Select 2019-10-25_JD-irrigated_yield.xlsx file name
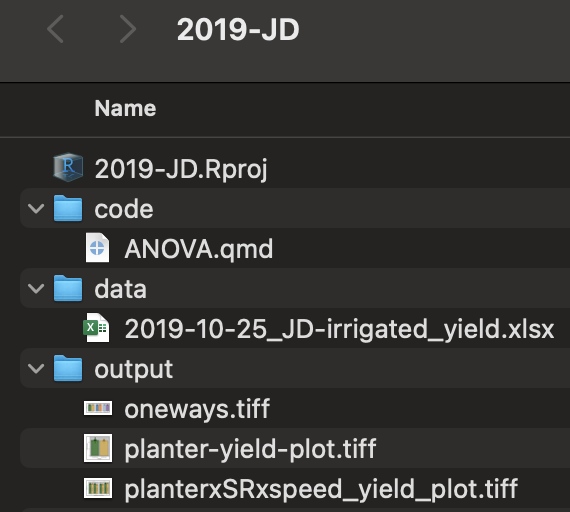This screenshot has width=570, height=512. click(x=339, y=329)
